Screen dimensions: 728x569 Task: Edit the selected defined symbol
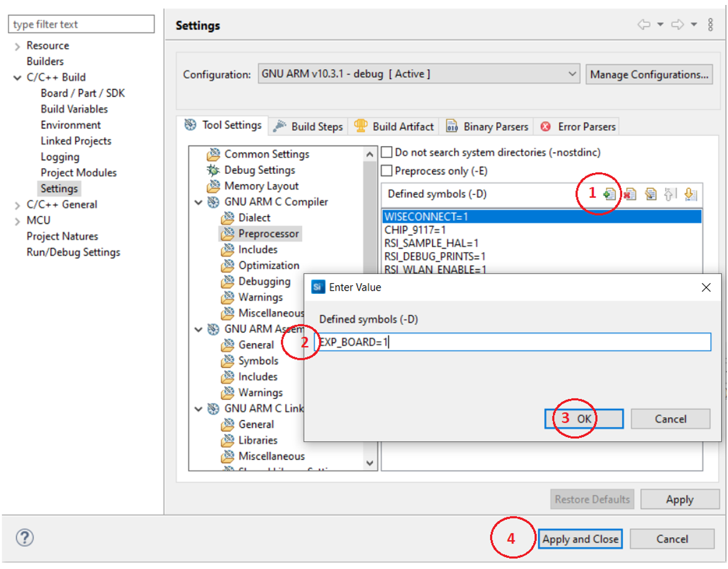[650, 194]
